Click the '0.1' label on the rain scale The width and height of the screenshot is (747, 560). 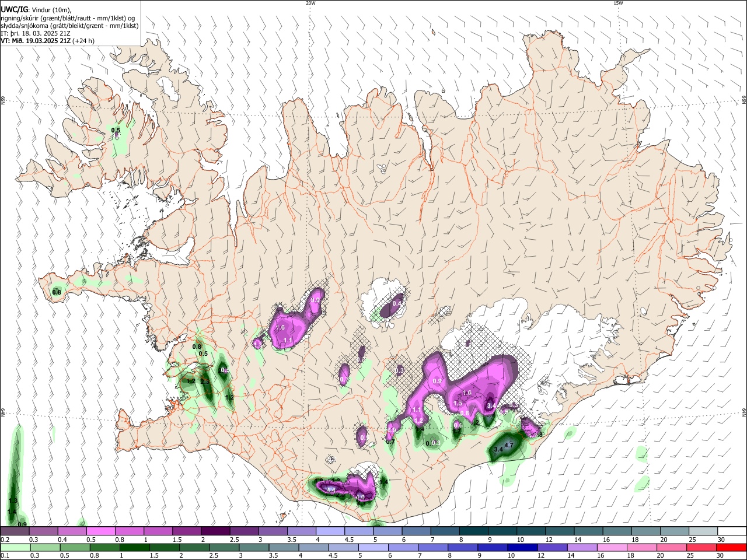[5, 556]
